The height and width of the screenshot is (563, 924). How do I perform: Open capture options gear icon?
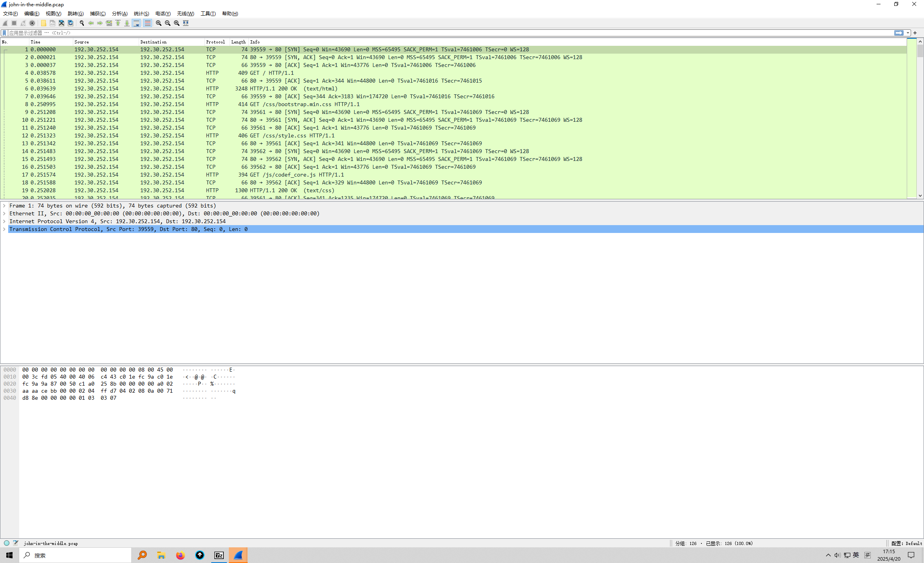pos(32,23)
